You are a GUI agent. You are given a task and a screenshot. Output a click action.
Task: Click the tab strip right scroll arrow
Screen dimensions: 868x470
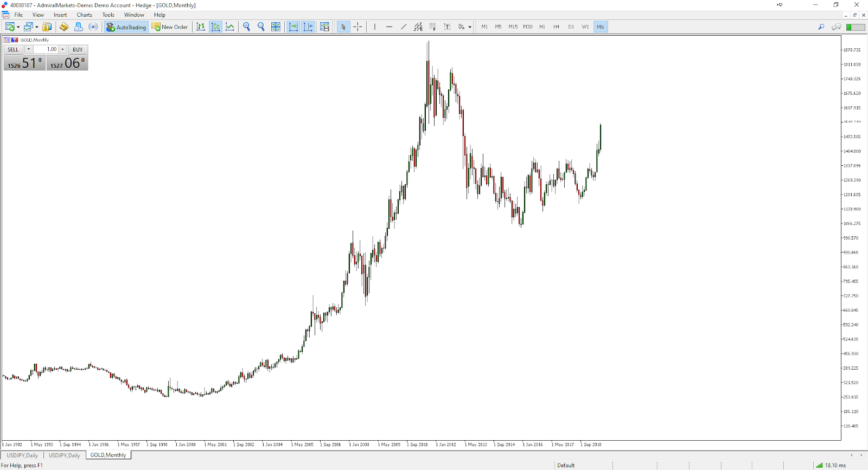861,455
